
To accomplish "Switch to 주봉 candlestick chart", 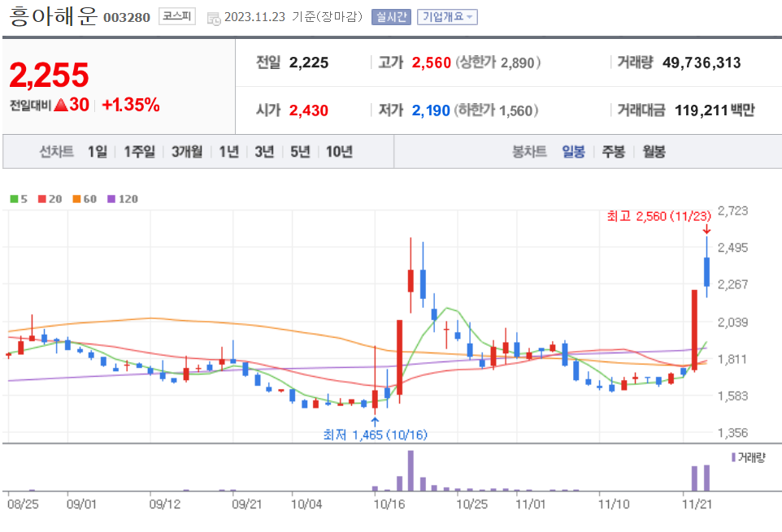I will click(614, 151).
